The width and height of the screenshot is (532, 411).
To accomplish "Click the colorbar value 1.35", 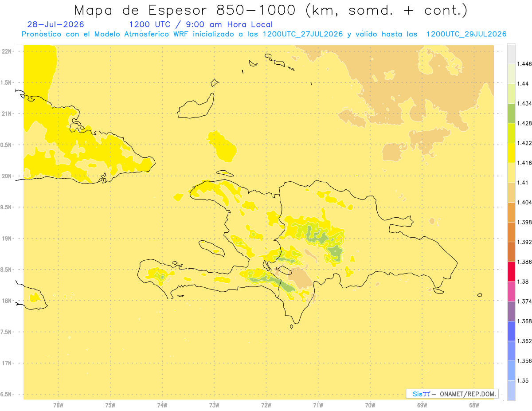I will click(523, 380).
